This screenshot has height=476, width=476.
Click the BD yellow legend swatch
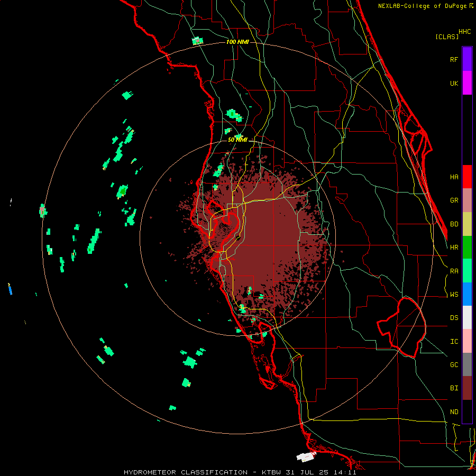click(x=467, y=224)
